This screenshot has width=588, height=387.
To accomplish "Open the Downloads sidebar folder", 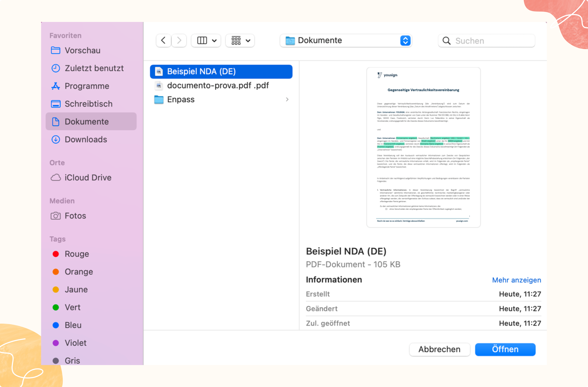I will tap(86, 139).
